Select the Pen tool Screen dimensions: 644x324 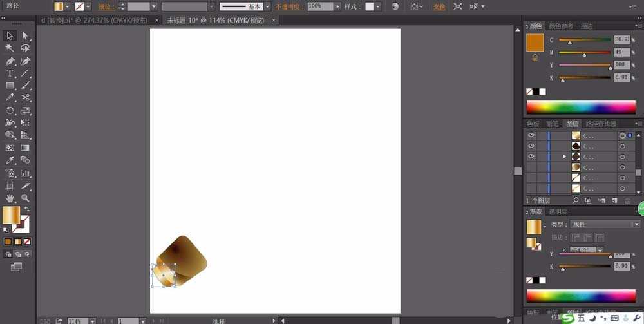coord(10,61)
